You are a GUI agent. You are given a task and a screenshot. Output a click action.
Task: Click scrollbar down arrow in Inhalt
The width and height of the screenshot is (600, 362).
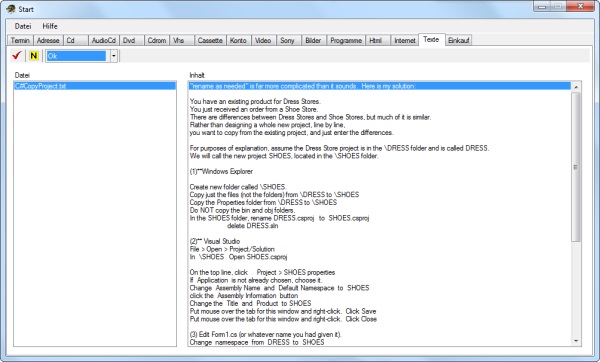(576, 341)
